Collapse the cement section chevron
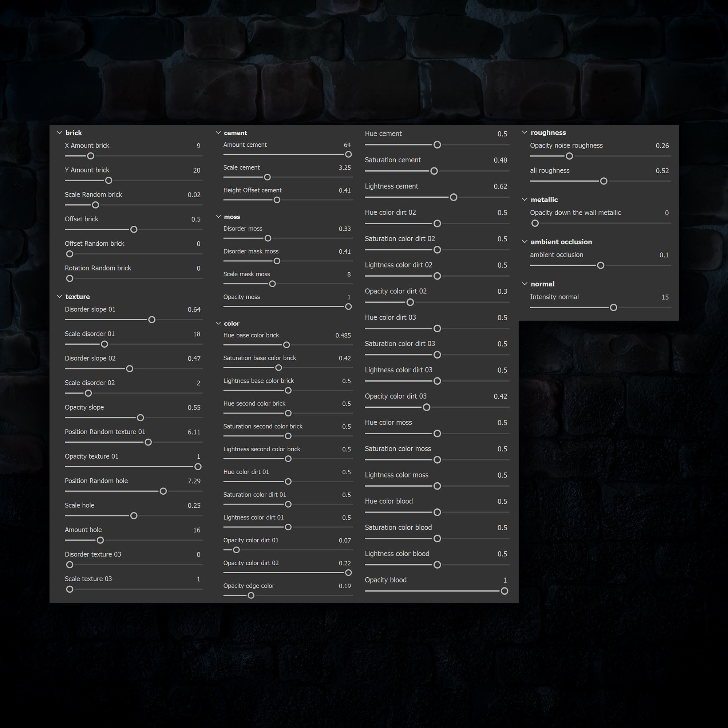Screen dimensions: 728x728 click(218, 132)
